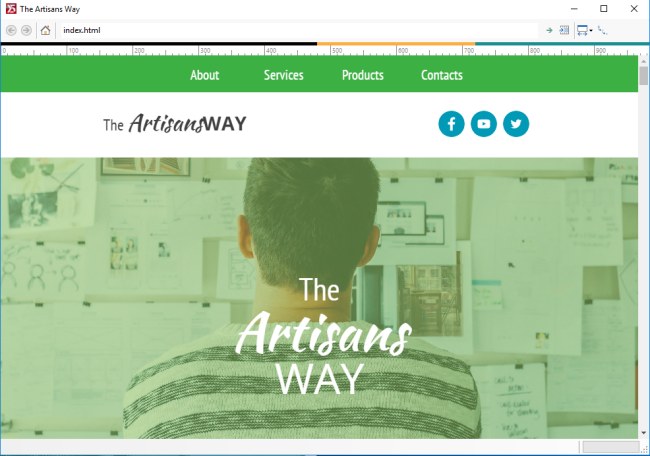The width and height of the screenshot is (650, 456).
Task: Click the green go arrow next to address bar
Action: 549,30
